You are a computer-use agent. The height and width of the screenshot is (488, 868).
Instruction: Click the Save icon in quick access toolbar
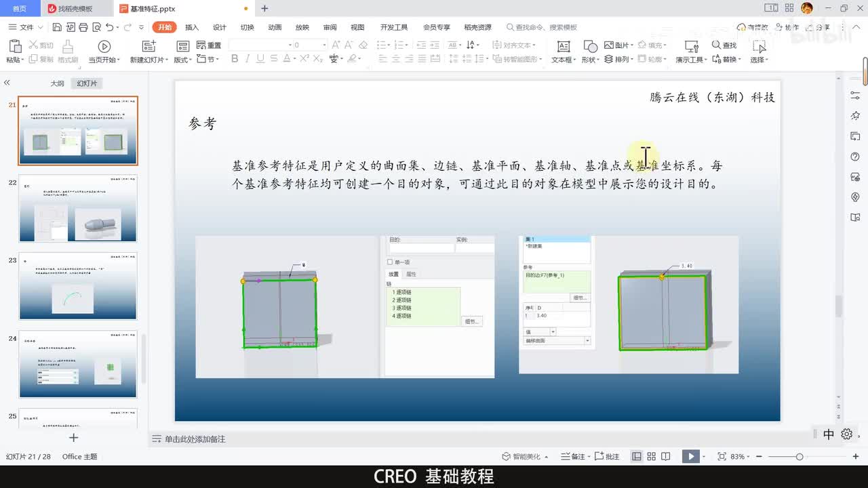57,27
